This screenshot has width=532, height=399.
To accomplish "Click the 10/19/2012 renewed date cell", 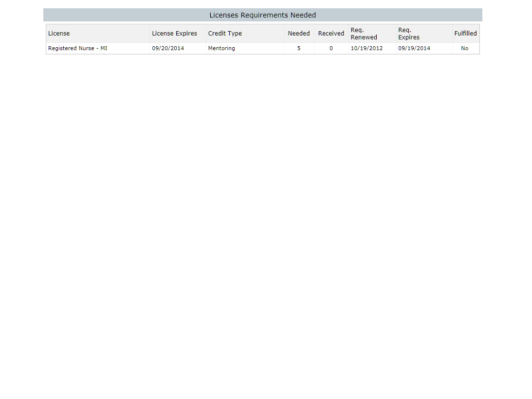I will click(367, 48).
